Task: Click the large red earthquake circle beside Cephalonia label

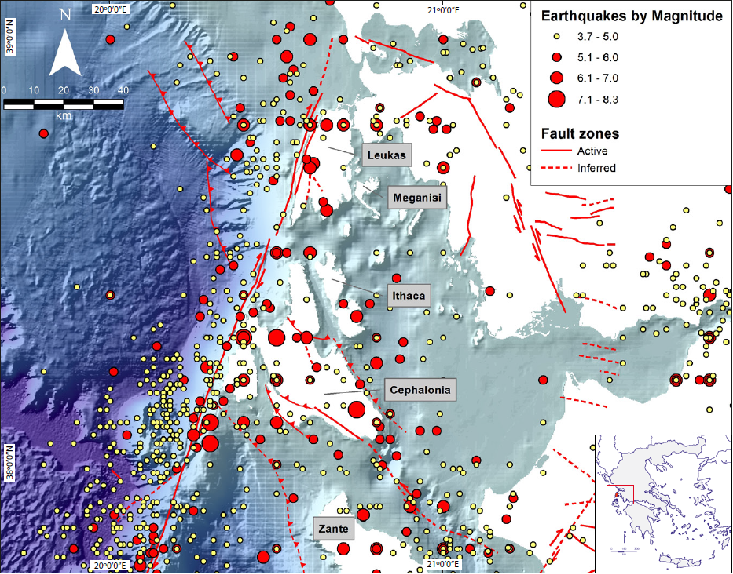Action: (356, 408)
